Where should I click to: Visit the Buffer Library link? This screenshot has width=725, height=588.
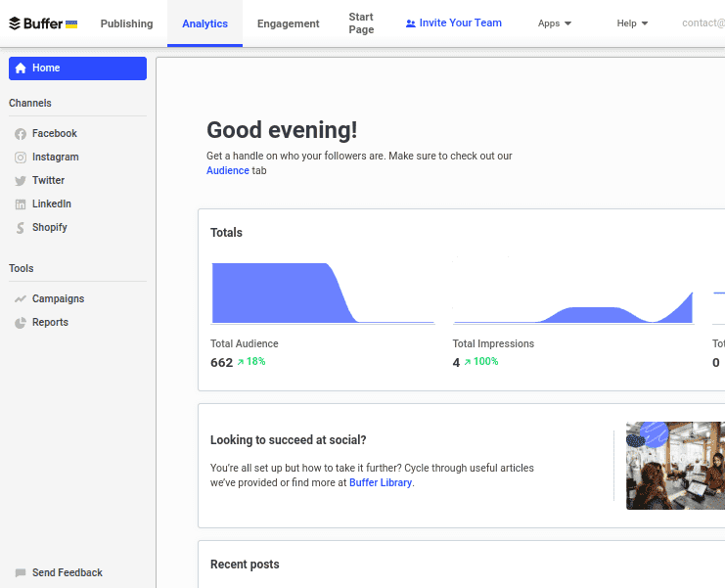[x=380, y=482]
